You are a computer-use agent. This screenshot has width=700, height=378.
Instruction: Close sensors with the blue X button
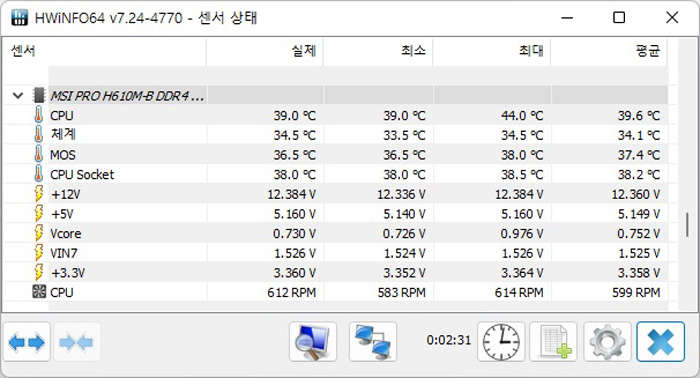click(660, 342)
